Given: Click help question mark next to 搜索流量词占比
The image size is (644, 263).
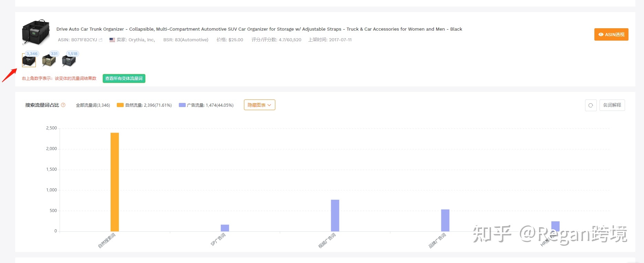Looking at the screenshot, I should (63, 105).
